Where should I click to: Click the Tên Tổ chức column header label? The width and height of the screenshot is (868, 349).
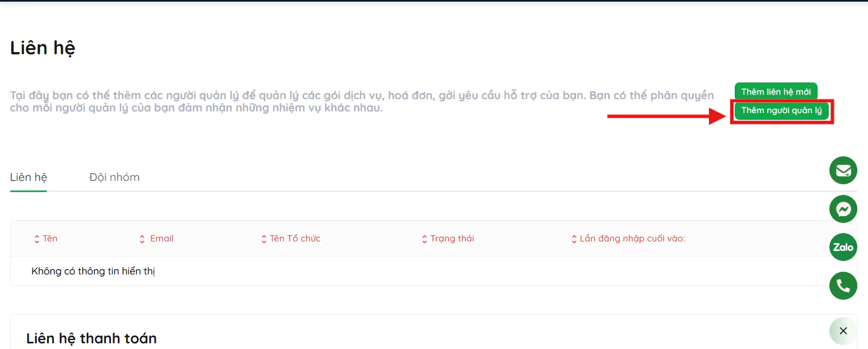click(x=295, y=239)
